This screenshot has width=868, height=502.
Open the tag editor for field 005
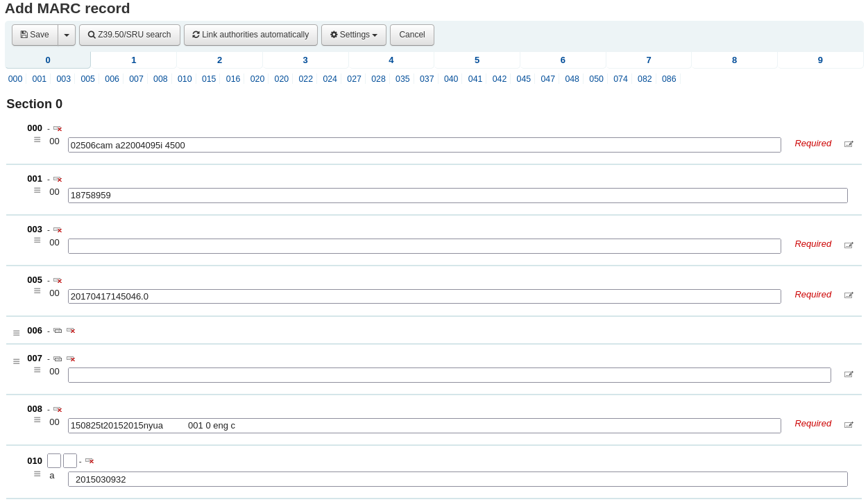coord(849,295)
